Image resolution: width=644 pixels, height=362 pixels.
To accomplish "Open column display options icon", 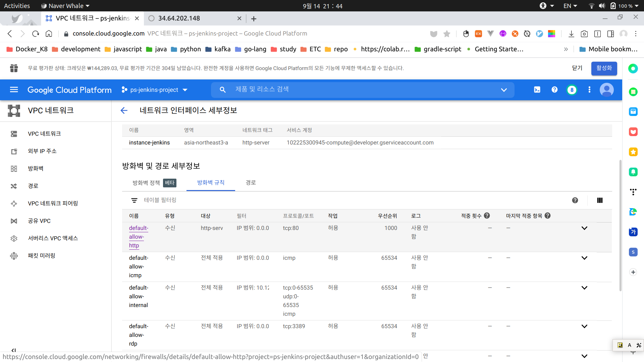I will [x=600, y=200].
